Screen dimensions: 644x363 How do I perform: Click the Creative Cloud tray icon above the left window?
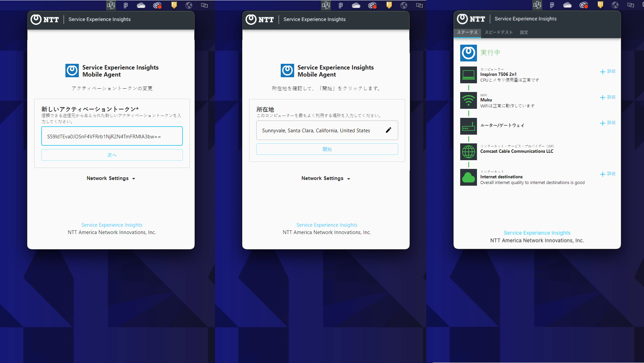click(157, 5)
